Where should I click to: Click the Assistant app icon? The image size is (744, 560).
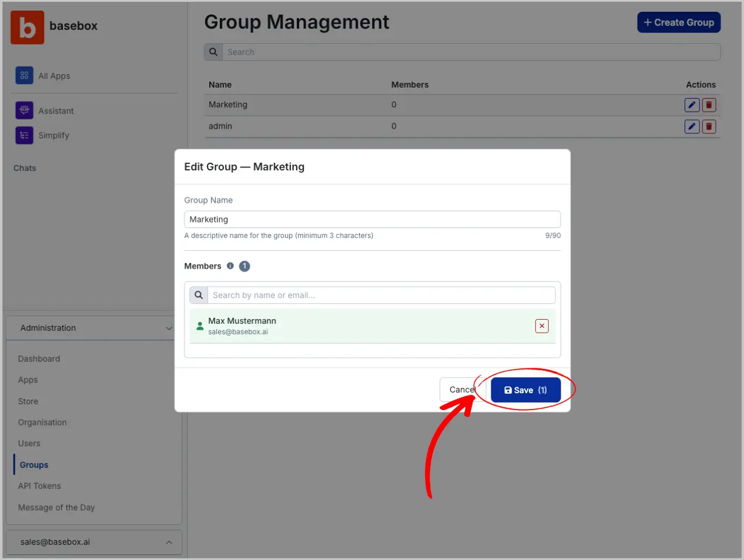click(24, 110)
